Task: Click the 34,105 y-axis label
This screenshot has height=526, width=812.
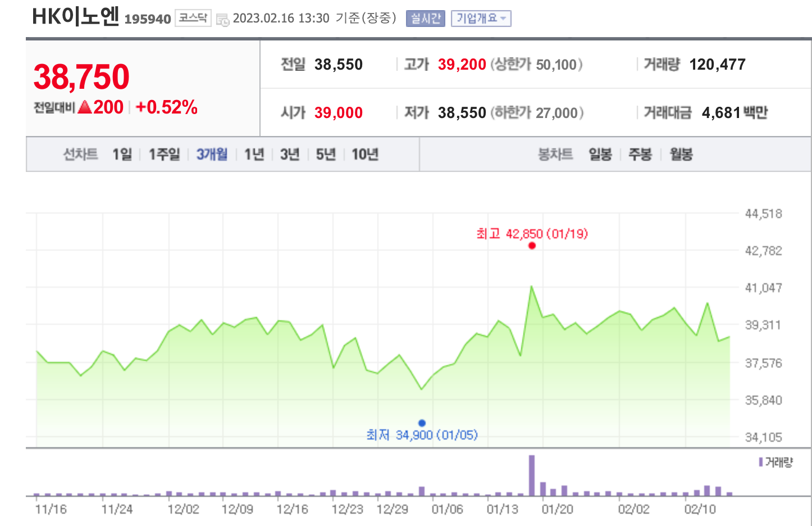Action: coord(763,437)
